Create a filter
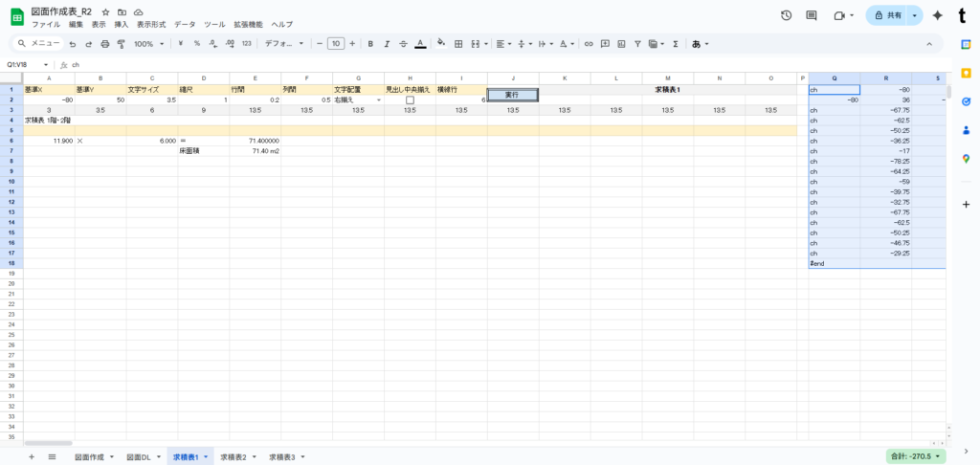Image resolution: width=980 pixels, height=465 pixels. (x=637, y=44)
